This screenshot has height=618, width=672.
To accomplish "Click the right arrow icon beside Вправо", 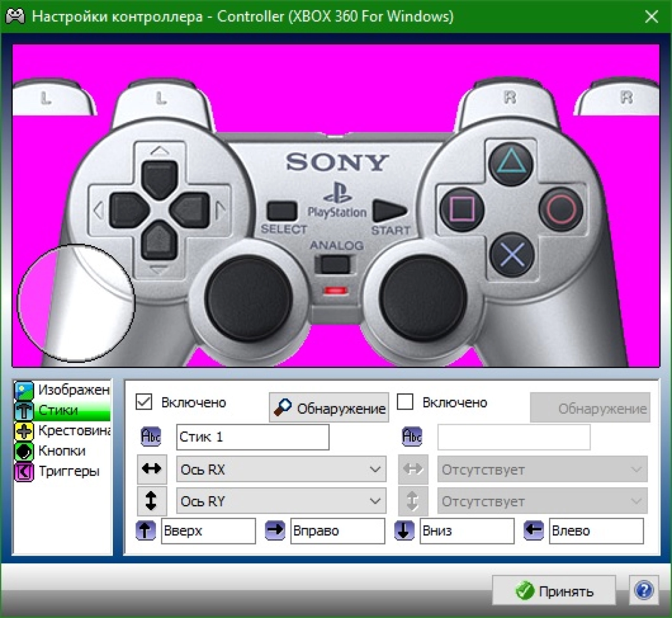I will [x=275, y=530].
